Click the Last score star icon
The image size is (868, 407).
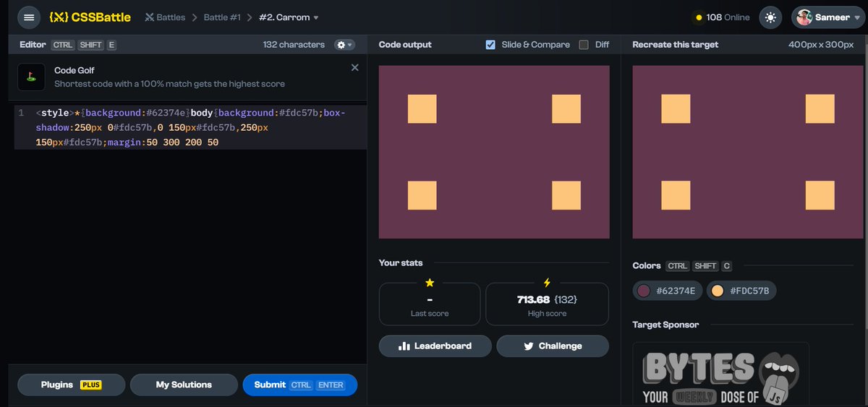(430, 283)
